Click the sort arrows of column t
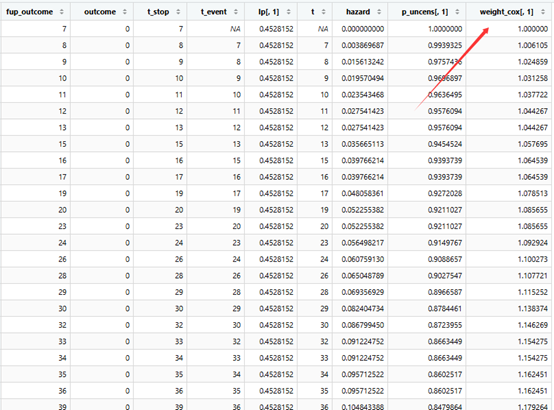The width and height of the screenshot is (554, 410). point(324,12)
